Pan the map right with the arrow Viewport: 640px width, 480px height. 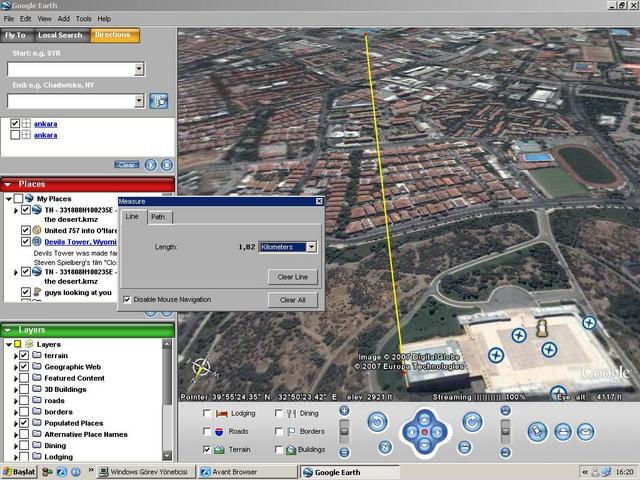point(438,432)
